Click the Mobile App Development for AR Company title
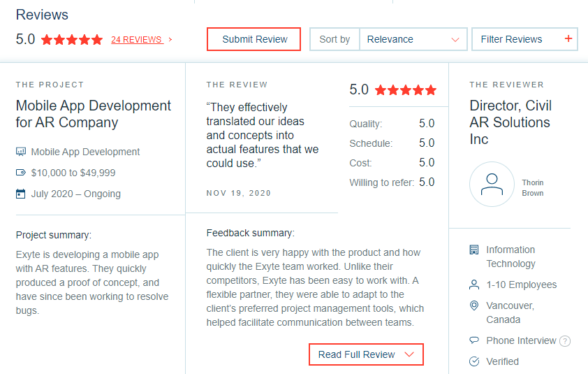 [x=94, y=114]
